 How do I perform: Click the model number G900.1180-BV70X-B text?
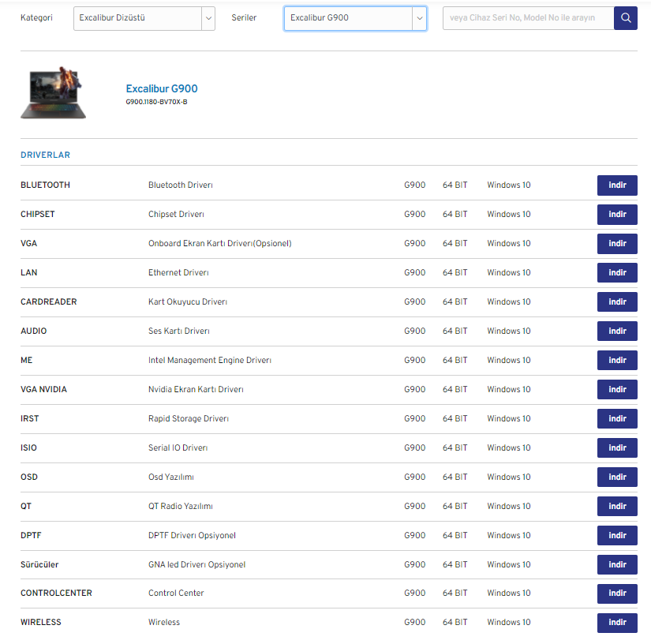156,102
